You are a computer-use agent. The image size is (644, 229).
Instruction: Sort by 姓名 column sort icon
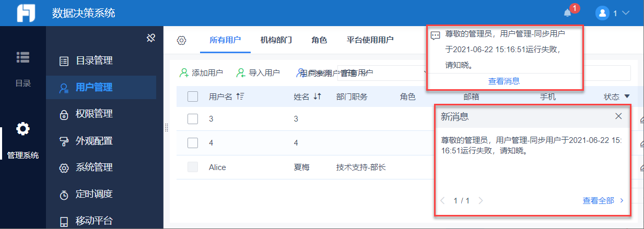pos(317,97)
